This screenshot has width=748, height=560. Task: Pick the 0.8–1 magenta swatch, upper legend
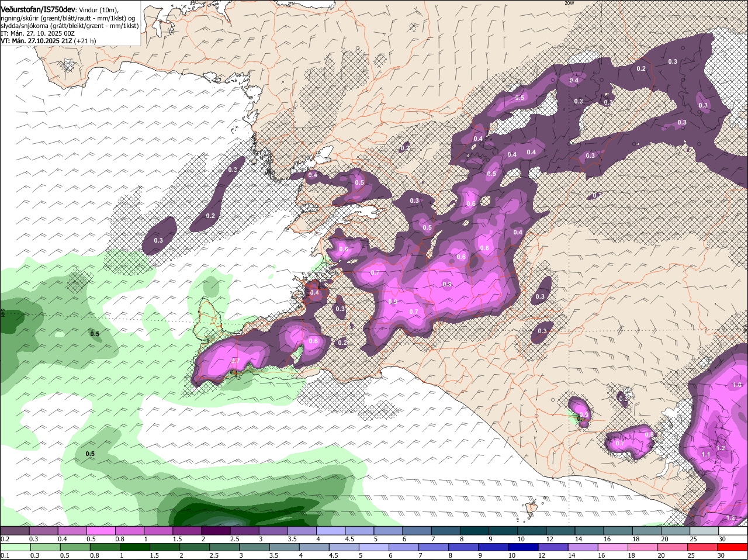130,530
